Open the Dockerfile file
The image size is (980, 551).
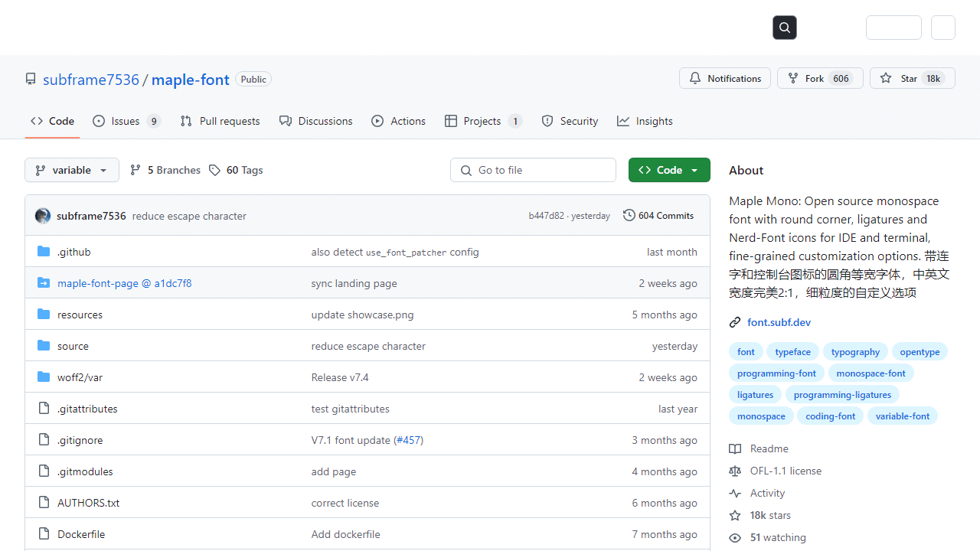81,534
